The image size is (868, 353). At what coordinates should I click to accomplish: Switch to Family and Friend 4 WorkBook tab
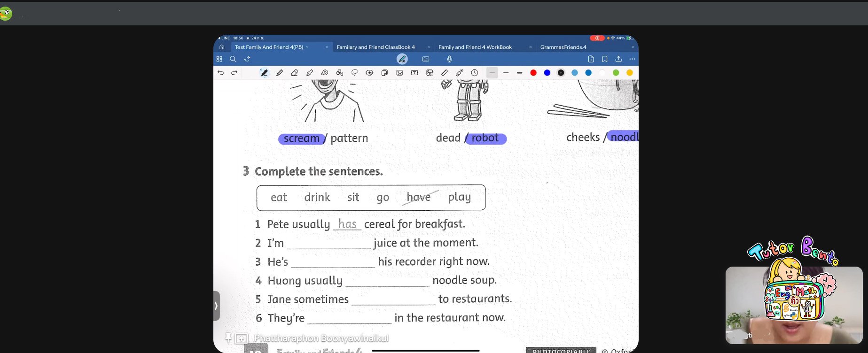click(x=475, y=47)
